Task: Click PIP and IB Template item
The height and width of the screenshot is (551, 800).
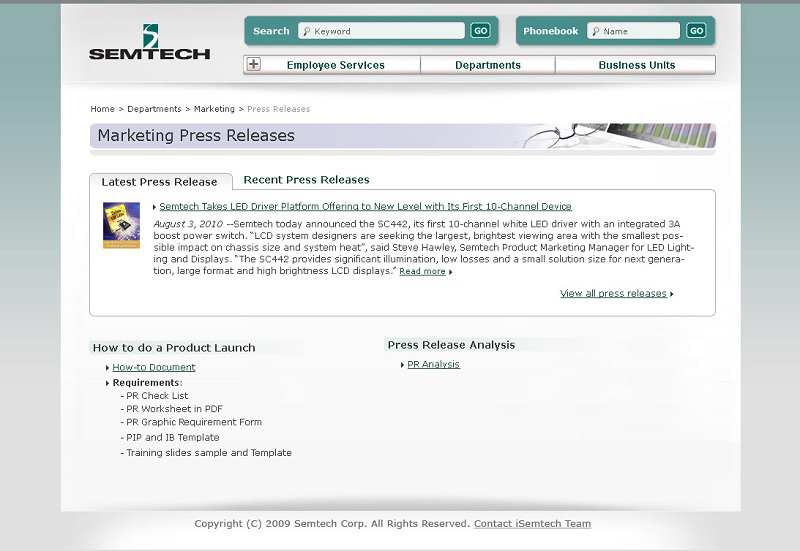Action: point(172,438)
